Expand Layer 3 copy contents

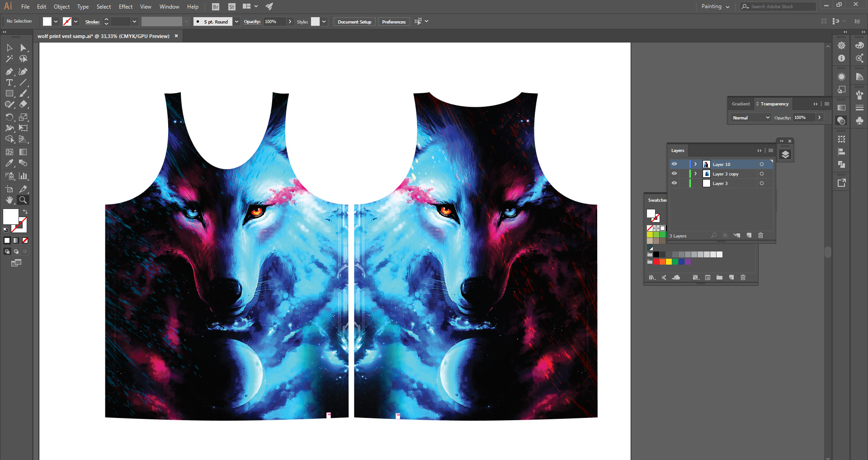click(695, 174)
